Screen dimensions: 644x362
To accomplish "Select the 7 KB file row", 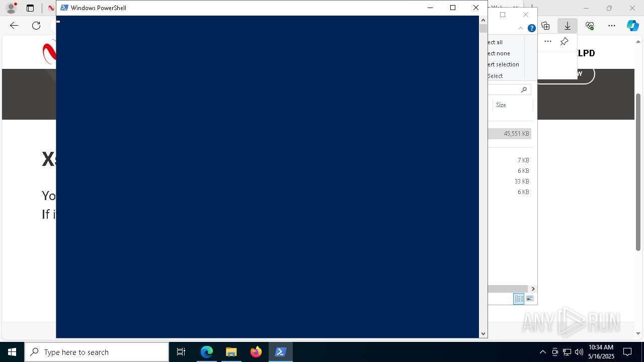I will 510,160.
